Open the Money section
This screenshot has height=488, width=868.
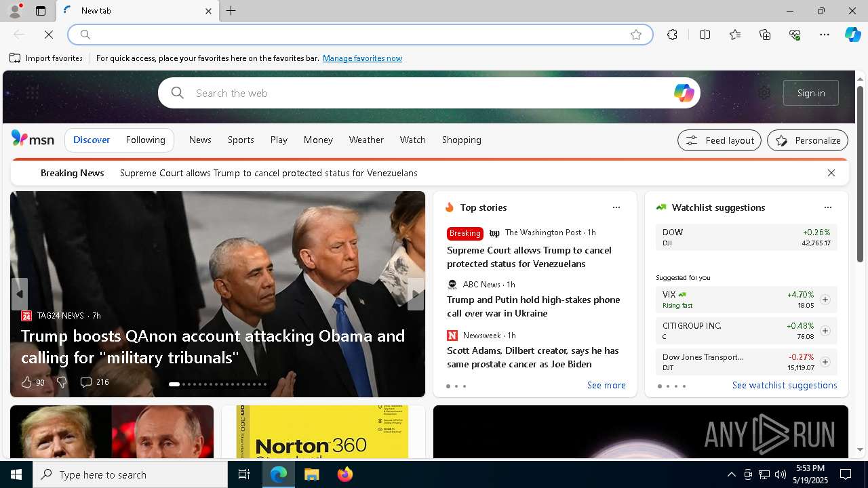(318, 140)
